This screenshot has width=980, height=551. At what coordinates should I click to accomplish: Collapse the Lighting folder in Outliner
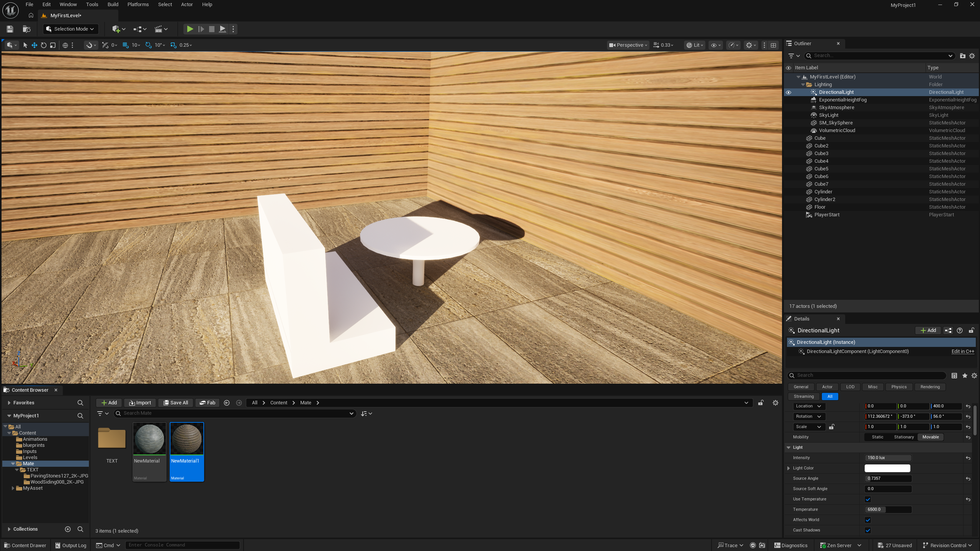pyautogui.click(x=803, y=85)
